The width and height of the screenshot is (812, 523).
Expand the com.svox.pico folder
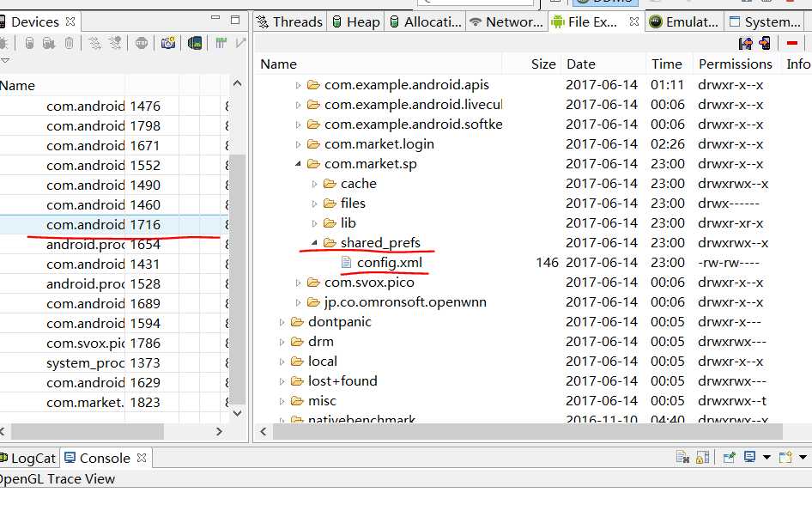point(298,283)
